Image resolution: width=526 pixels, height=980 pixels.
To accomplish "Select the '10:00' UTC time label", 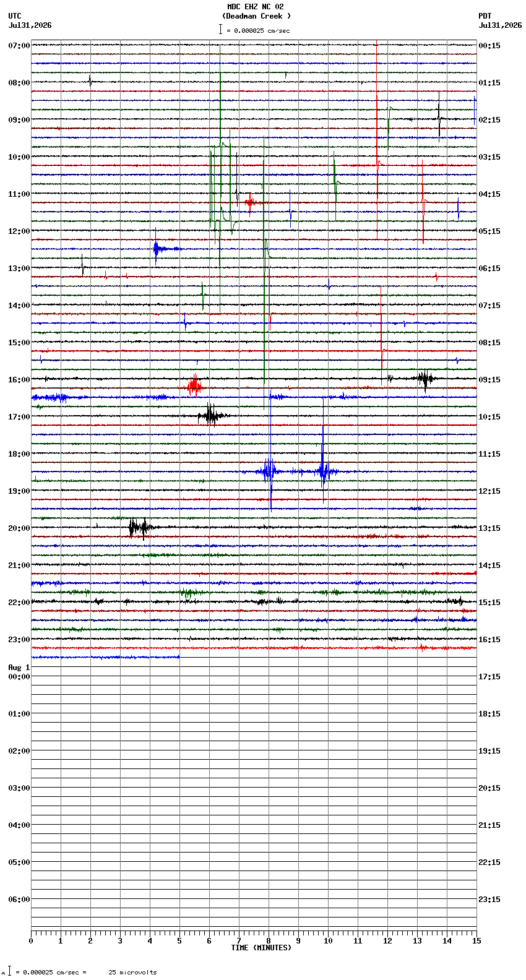I will [x=19, y=157].
